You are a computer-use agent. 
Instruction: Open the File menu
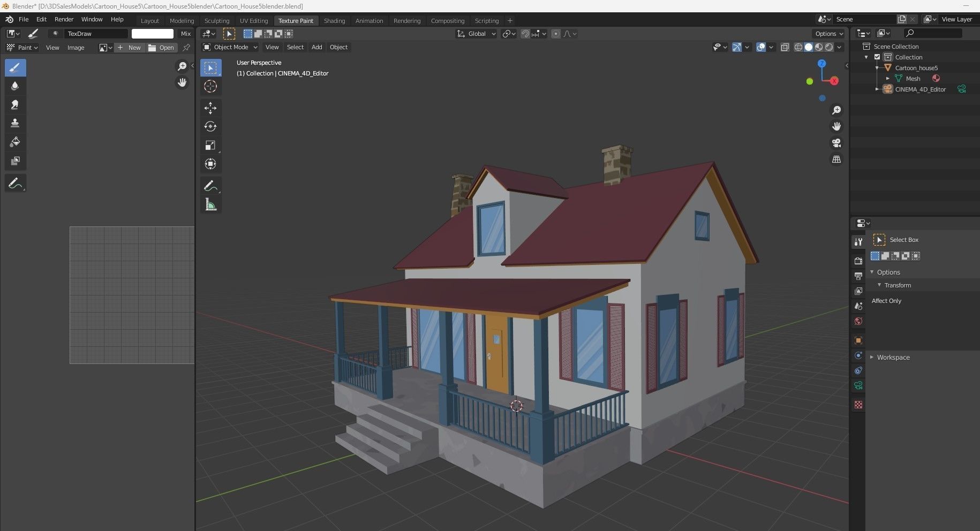click(x=24, y=19)
